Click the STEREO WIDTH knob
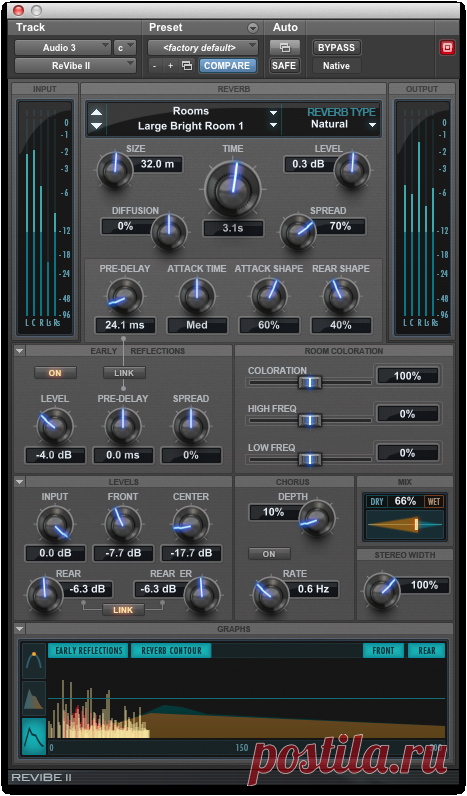 382,591
